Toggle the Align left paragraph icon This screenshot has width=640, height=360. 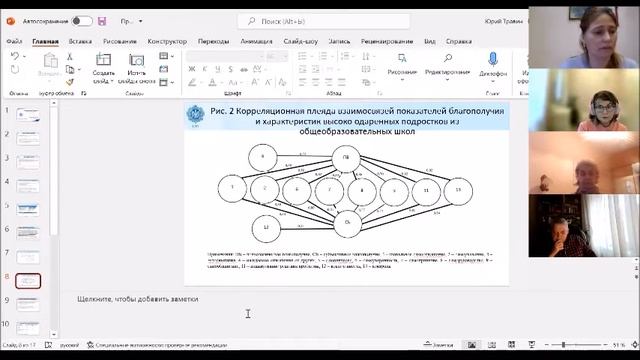click(x=302, y=82)
